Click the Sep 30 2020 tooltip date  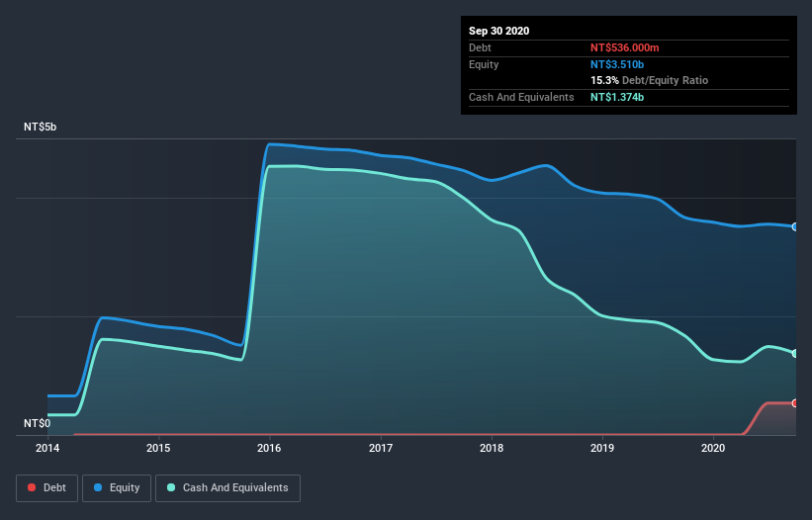(x=499, y=31)
